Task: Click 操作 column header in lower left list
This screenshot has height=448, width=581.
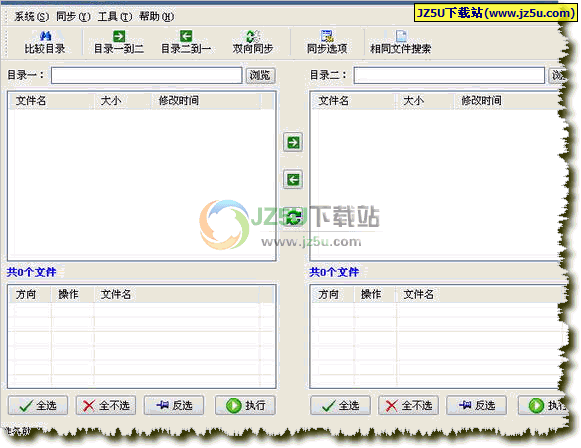Action: tap(72, 295)
